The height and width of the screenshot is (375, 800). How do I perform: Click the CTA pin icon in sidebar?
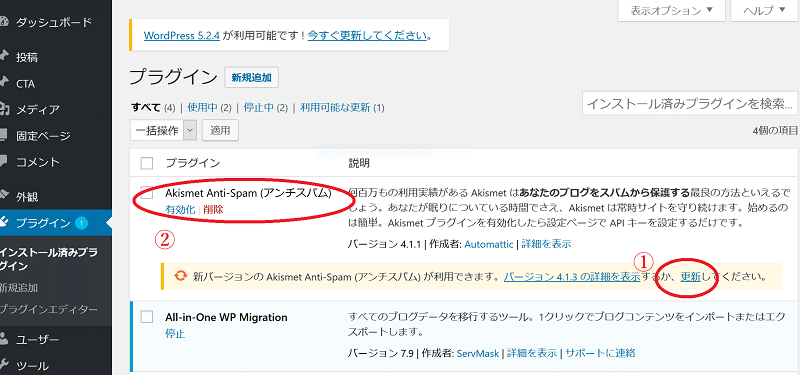pyautogui.click(x=4, y=83)
